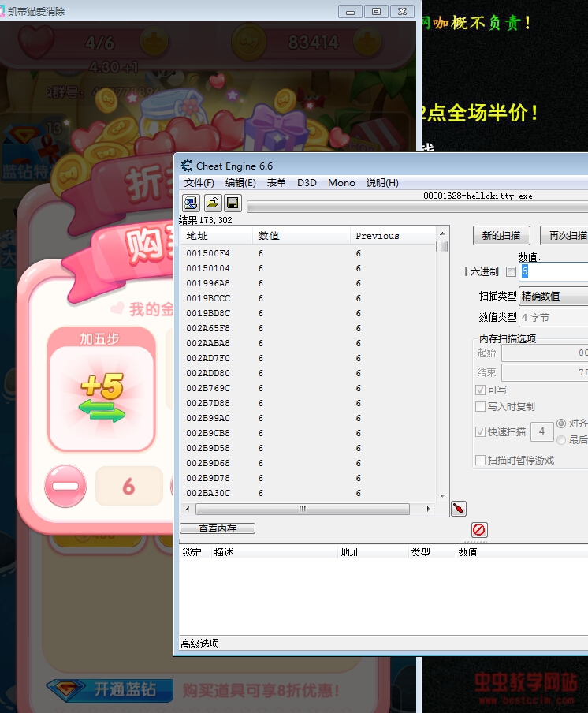Screen dimensions: 588x713
Task: Click the 结束 stop address field
Action: point(545,372)
